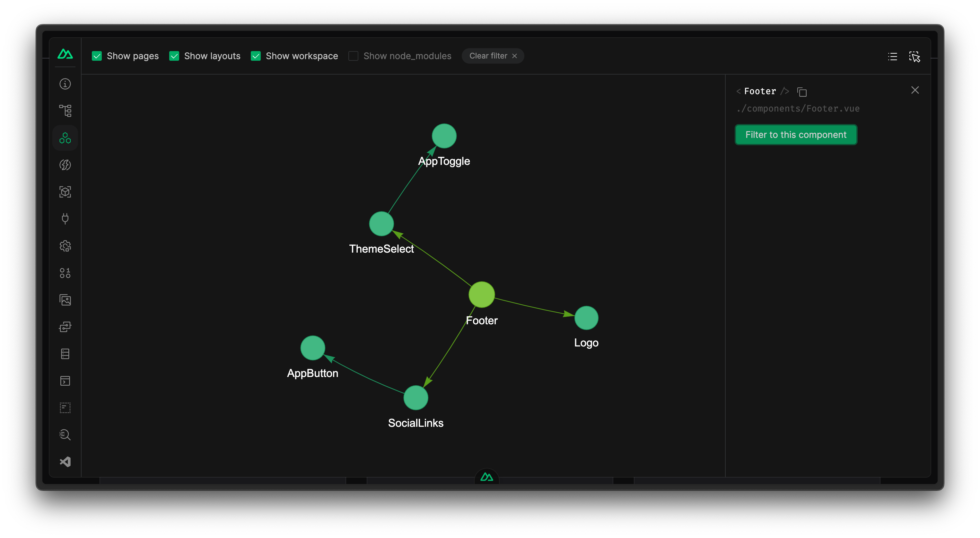Image resolution: width=980 pixels, height=538 pixels.
Task: Click the VS Code extension icon
Action: [66, 462]
